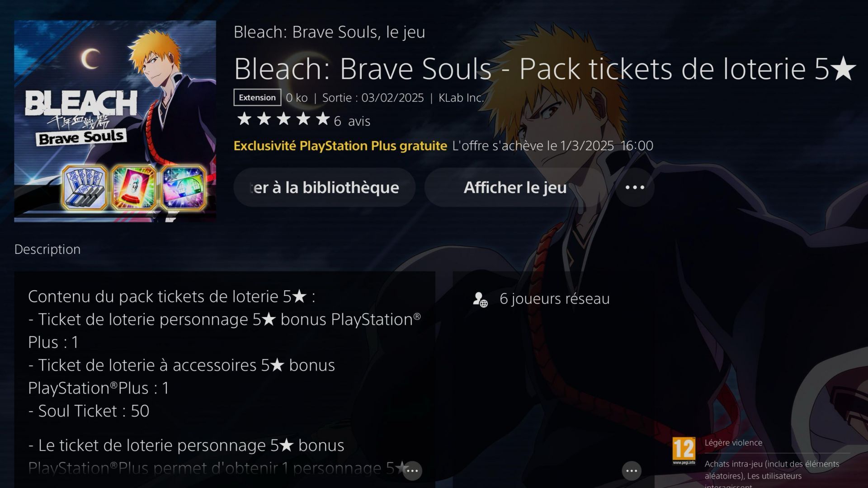The width and height of the screenshot is (868, 488).
Task: Click the PEGI 12 age rating badge
Action: click(x=684, y=451)
